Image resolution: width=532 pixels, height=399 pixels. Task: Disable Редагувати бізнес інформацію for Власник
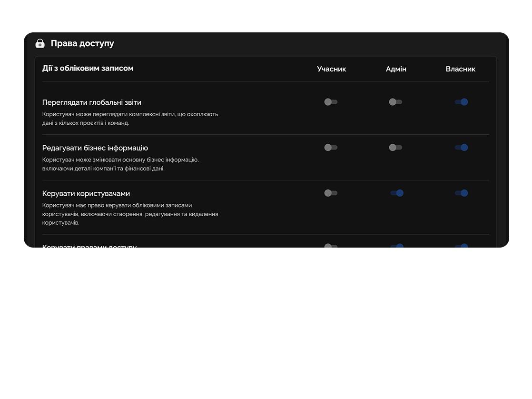pyautogui.click(x=461, y=148)
